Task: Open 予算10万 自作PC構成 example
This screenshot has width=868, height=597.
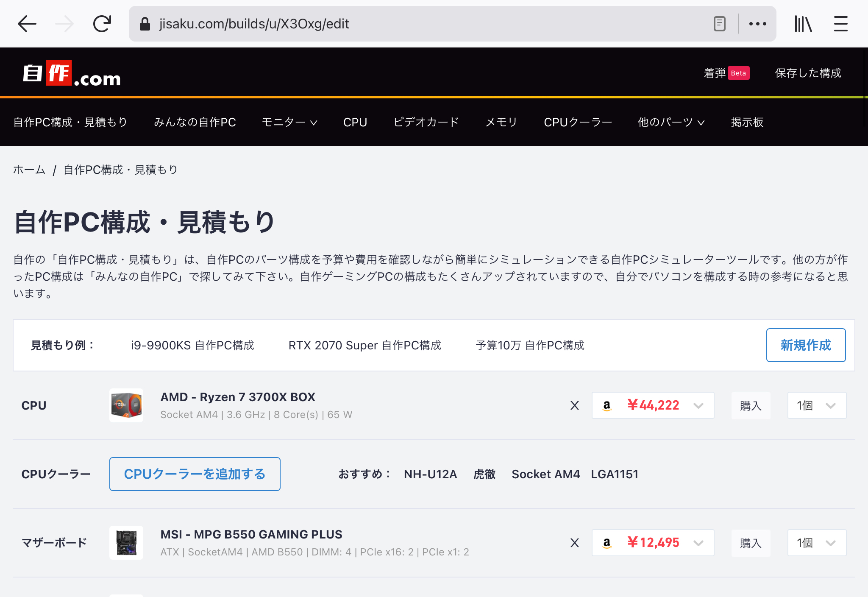Action: [x=530, y=345]
